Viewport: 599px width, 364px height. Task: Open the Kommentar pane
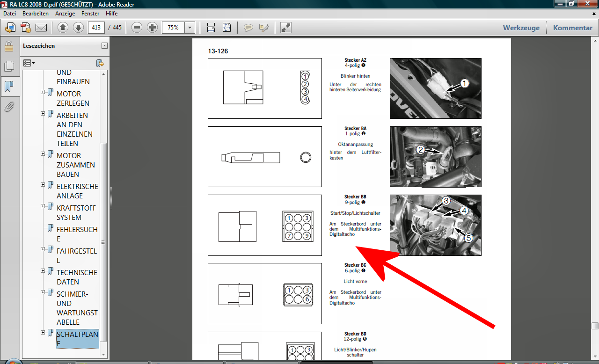point(572,28)
